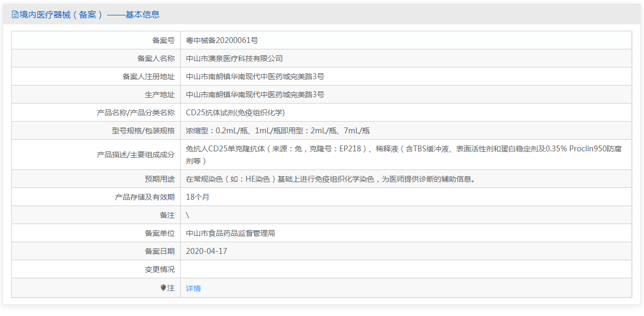
Task: Click the 备案人注册地址 value cell
Action: tap(406, 76)
